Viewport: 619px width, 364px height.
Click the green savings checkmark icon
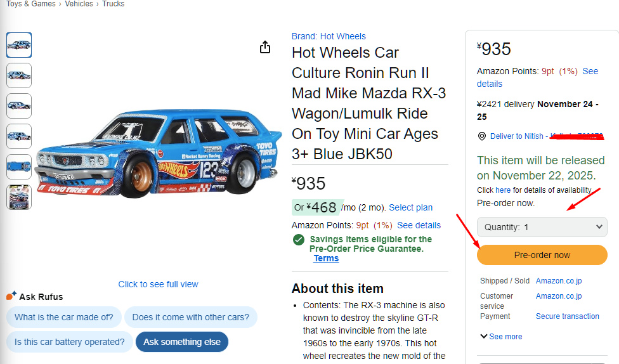coord(298,240)
